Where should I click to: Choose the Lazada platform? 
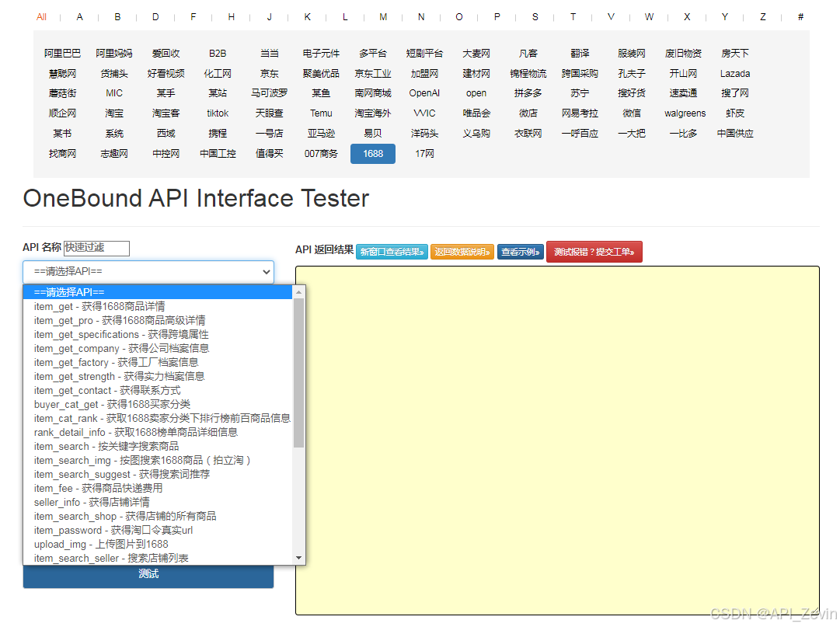tap(734, 73)
